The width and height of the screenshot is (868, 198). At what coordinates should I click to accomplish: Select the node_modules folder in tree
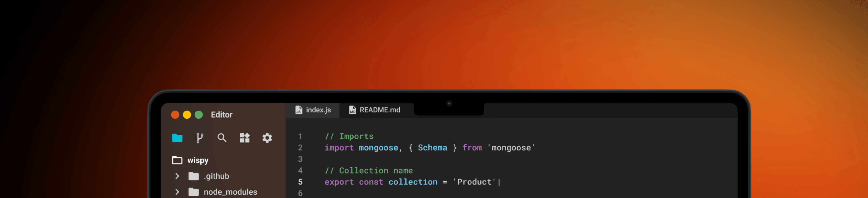(x=230, y=192)
